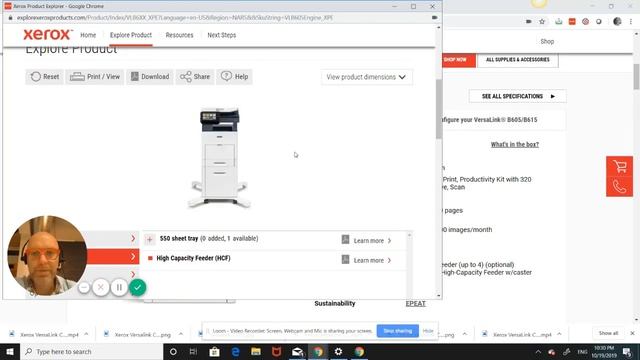Click Shop link in back window
This screenshot has height=360, width=640.
pos(547,42)
